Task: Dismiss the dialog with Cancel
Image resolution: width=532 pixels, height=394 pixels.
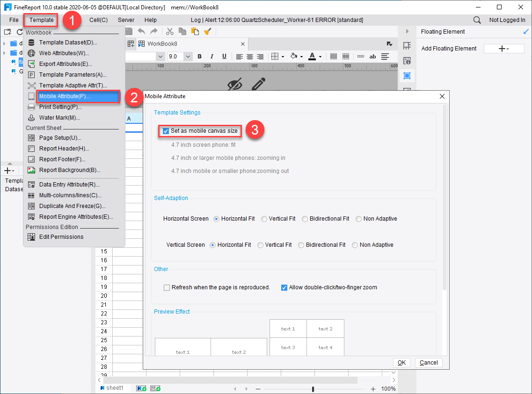Action: tap(429, 362)
